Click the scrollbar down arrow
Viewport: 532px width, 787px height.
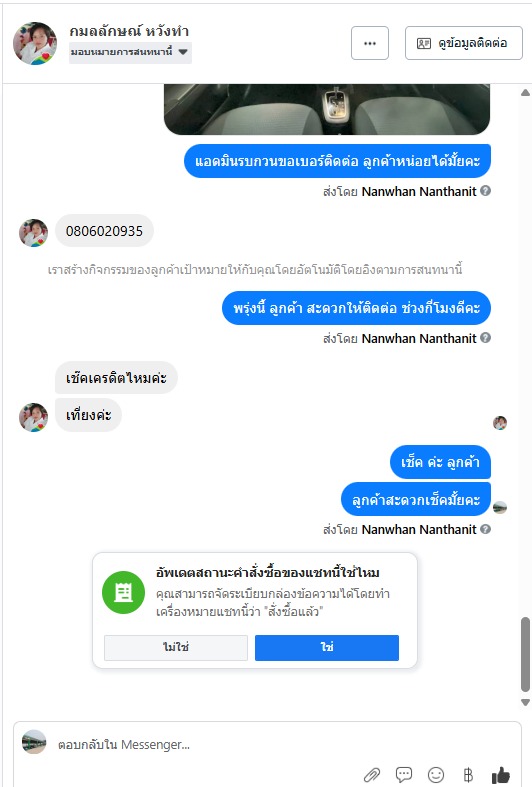click(525, 702)
